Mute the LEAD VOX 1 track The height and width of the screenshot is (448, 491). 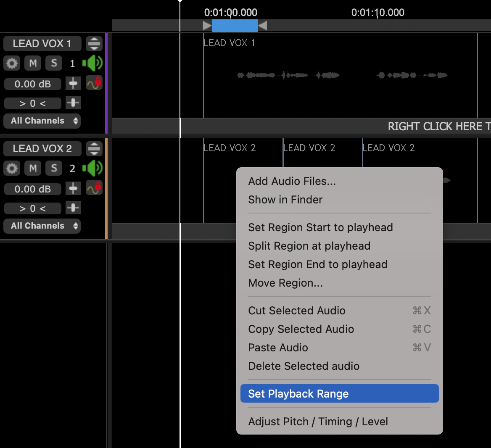pos(33,63)
